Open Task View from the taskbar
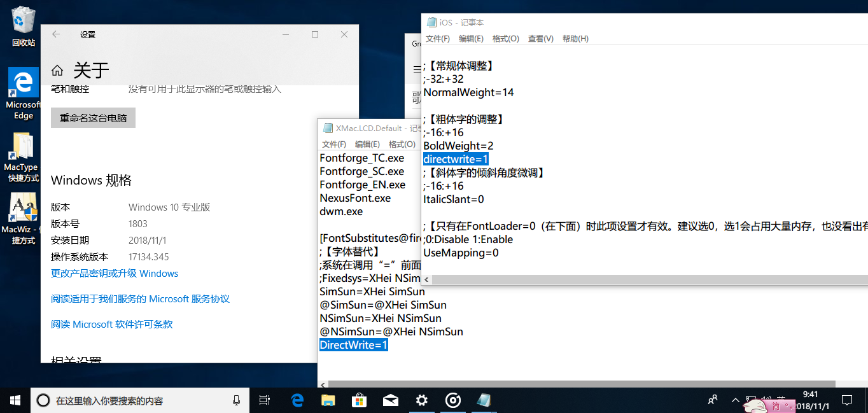Image resolution: width=868 pixels, height=413 pixels. pos(265,400)
